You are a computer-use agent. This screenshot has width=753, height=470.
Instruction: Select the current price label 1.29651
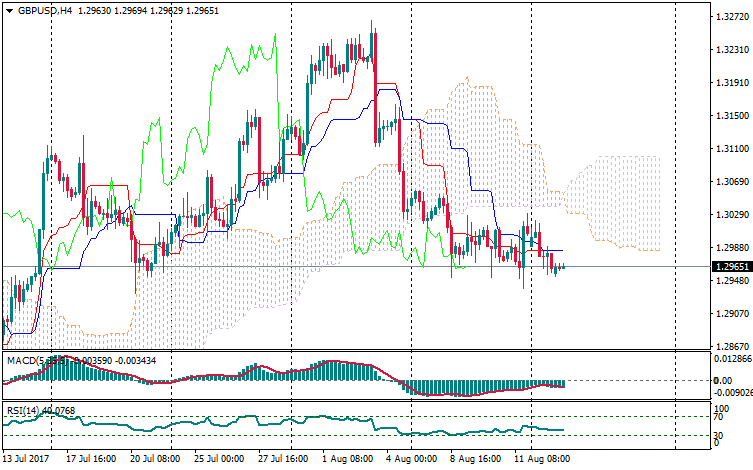pos(728,267)
